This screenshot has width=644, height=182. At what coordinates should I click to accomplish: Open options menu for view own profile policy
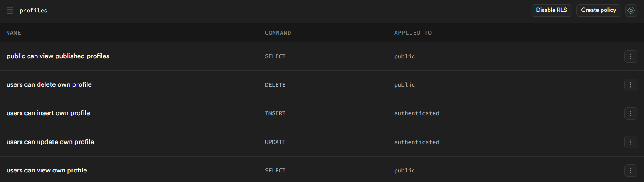coord(630,171)
